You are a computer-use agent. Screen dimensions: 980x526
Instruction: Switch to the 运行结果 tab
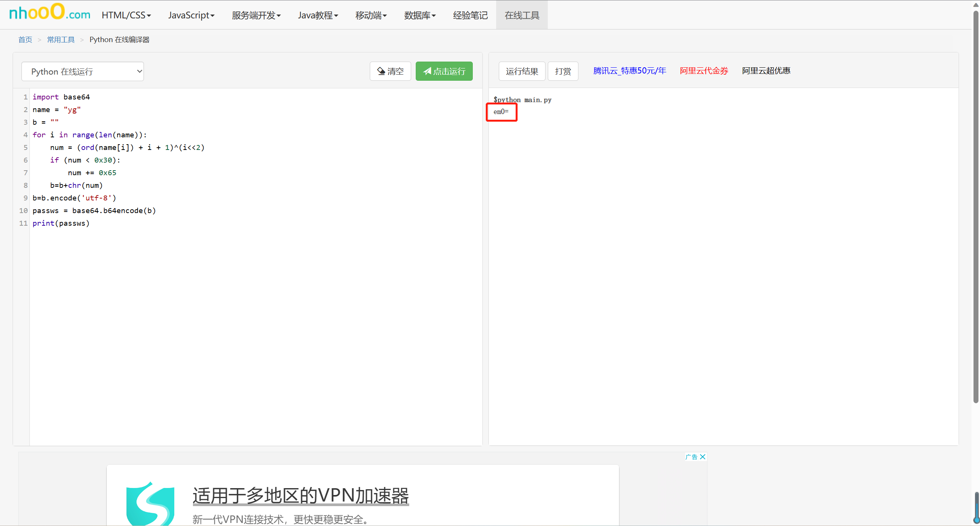click(x=522, y=71)
